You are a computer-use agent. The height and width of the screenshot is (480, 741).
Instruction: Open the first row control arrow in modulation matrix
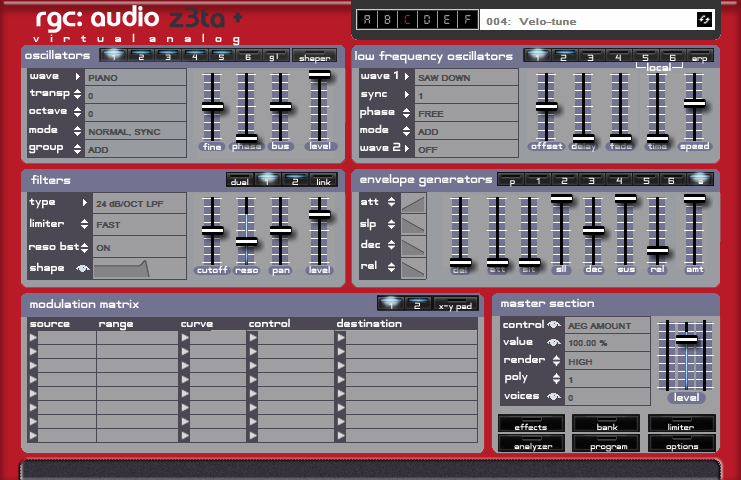(253, 338)
